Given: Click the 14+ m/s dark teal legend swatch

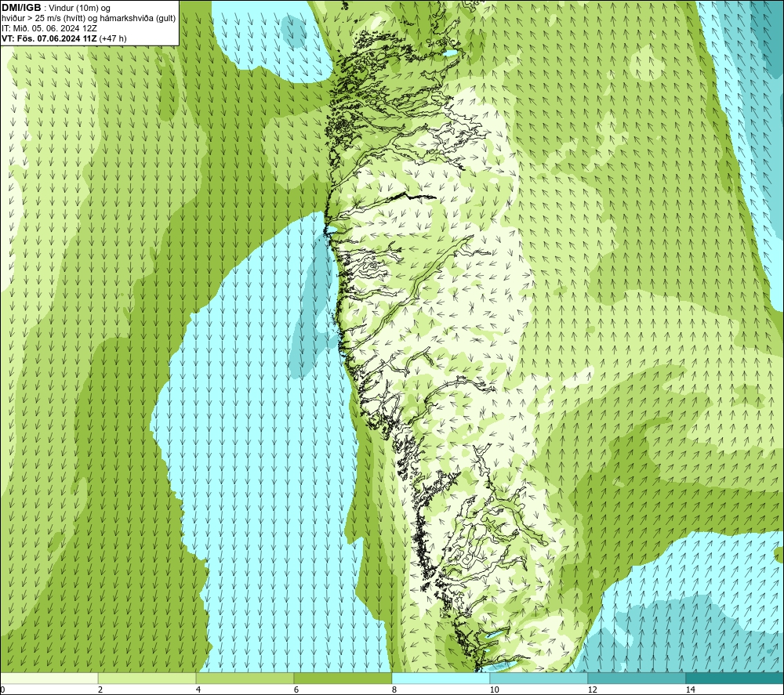Looking at the screenshot, I should 735,678.
